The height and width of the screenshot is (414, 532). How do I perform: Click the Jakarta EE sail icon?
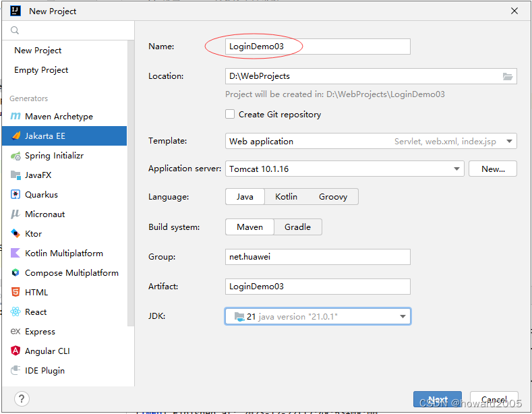coord(16,136)
